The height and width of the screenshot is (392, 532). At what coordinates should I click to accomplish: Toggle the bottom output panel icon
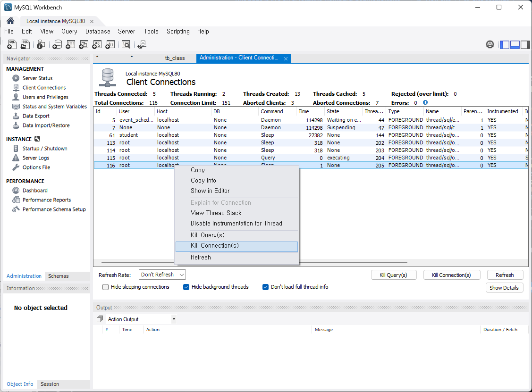[515, 44]
